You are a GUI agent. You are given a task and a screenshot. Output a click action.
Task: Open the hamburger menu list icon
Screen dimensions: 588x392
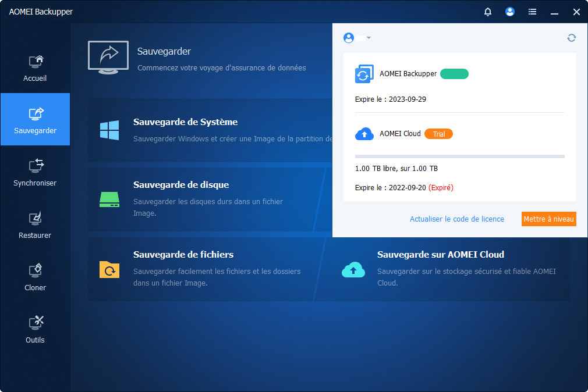[x=532, y=12]
